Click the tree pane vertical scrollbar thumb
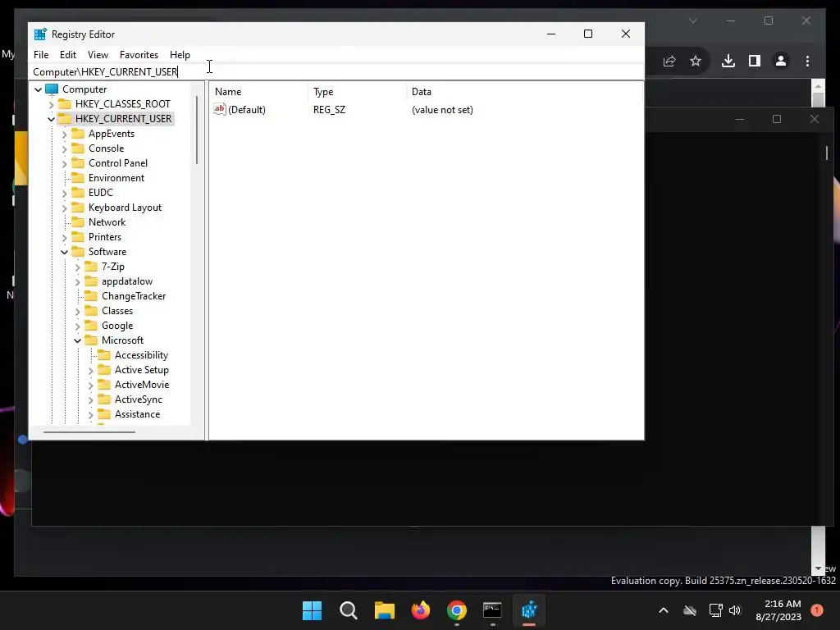Viewport: 840px width, 630px height. click(x=197, y=130)
